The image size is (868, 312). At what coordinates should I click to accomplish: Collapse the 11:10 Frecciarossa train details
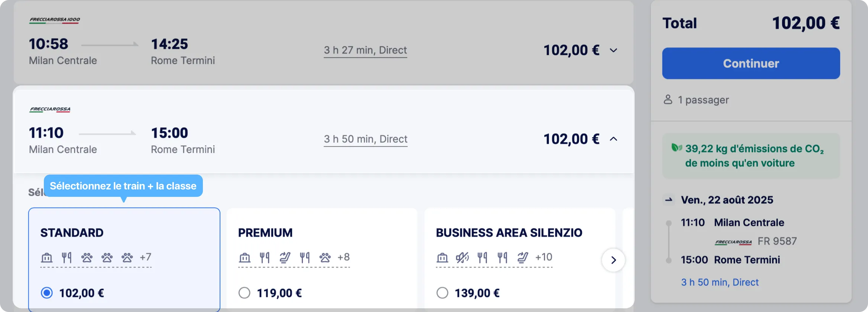tap(613, 139)
